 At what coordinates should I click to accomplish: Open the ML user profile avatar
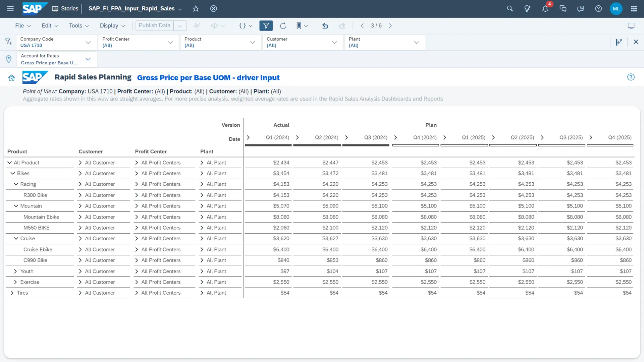click(616, 9)
